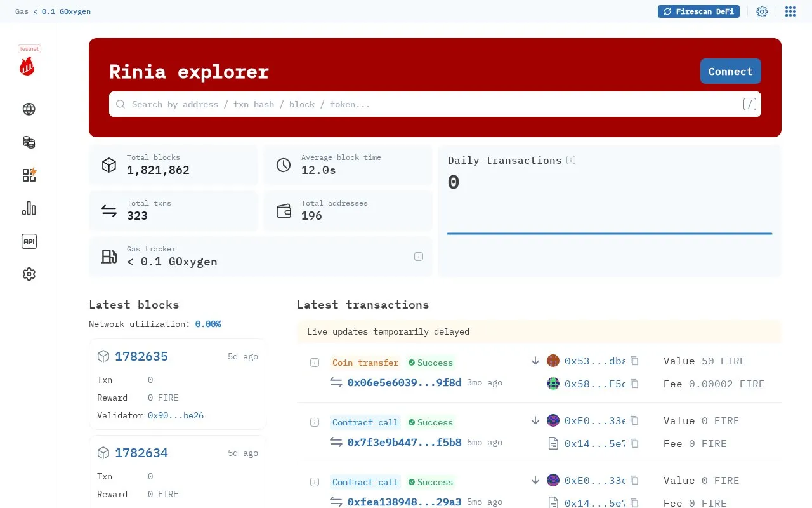This screenshot has width=812, height=508.
Task: Click the Connect wallet button
Action: tap(730, 72)
